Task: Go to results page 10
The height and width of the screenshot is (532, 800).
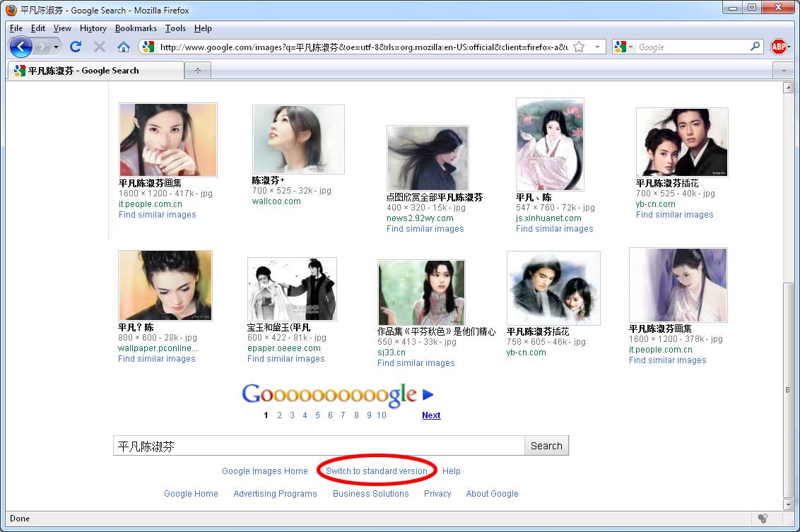Action: [381, 415]
